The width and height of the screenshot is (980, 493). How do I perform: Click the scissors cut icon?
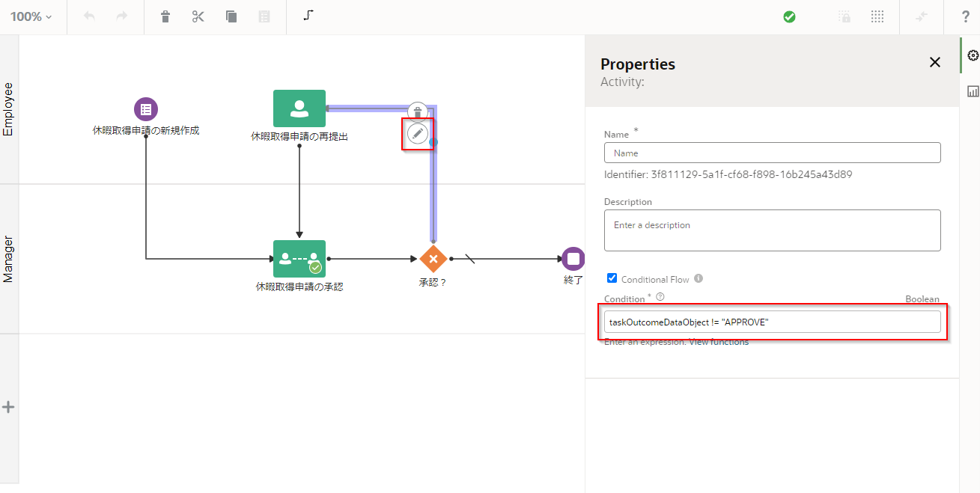(x=198, y=16)
